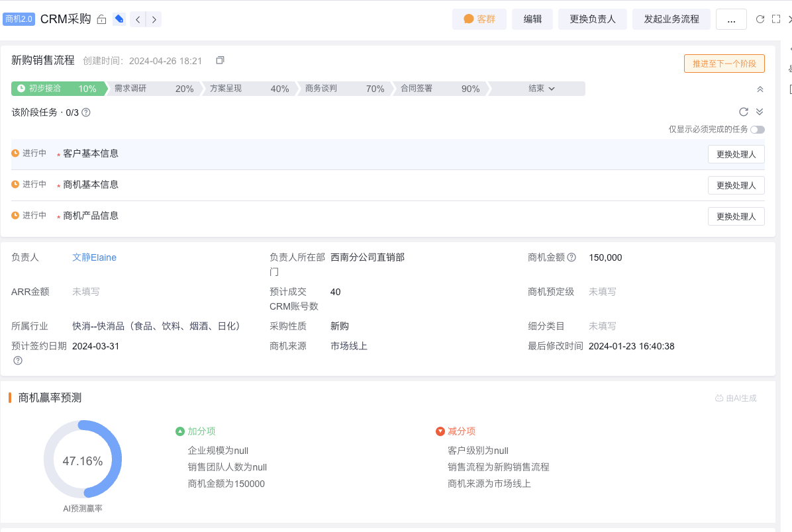Click 推进至下一个阶段 button

pos(724,64)
